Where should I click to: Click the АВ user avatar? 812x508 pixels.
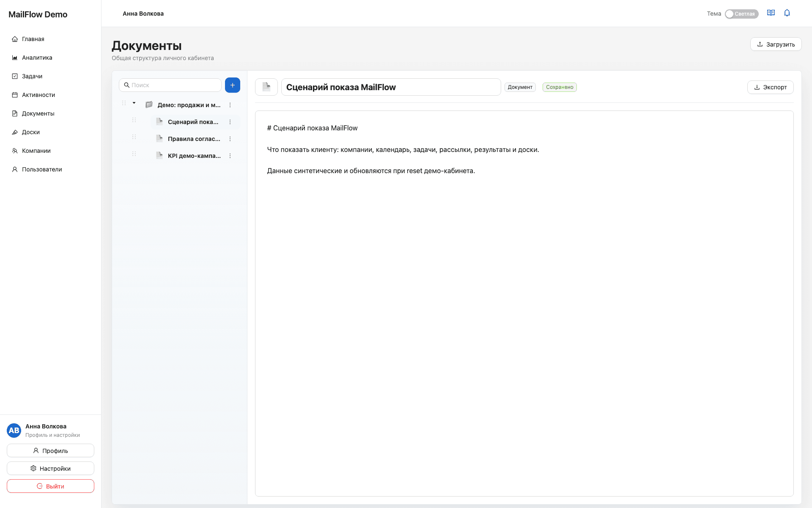(14, 430)
